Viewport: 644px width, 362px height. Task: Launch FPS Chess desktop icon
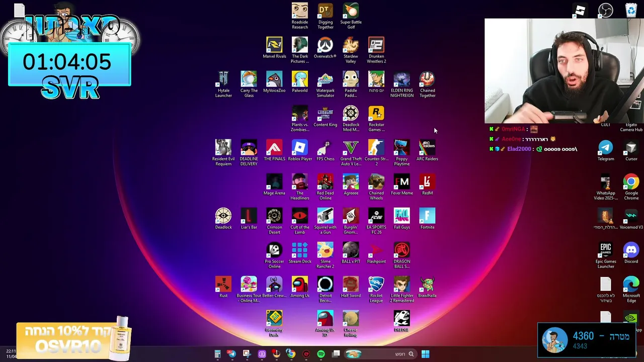coord(325,150)
